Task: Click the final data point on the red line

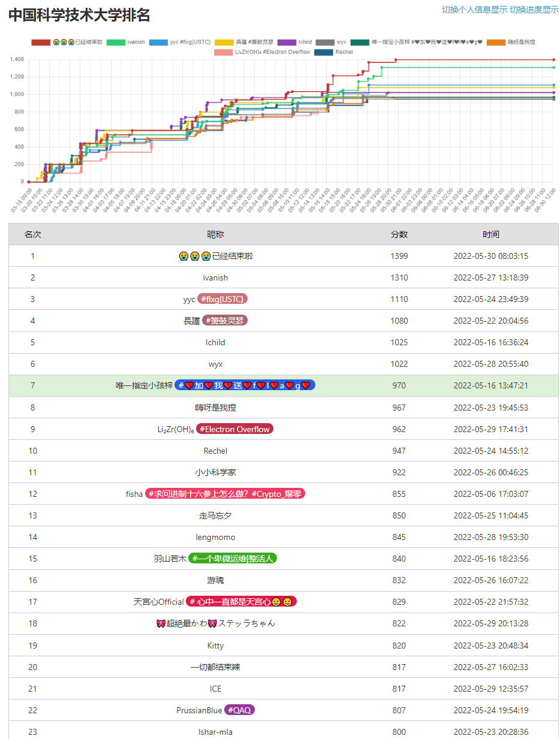Action: pos(553,60)
